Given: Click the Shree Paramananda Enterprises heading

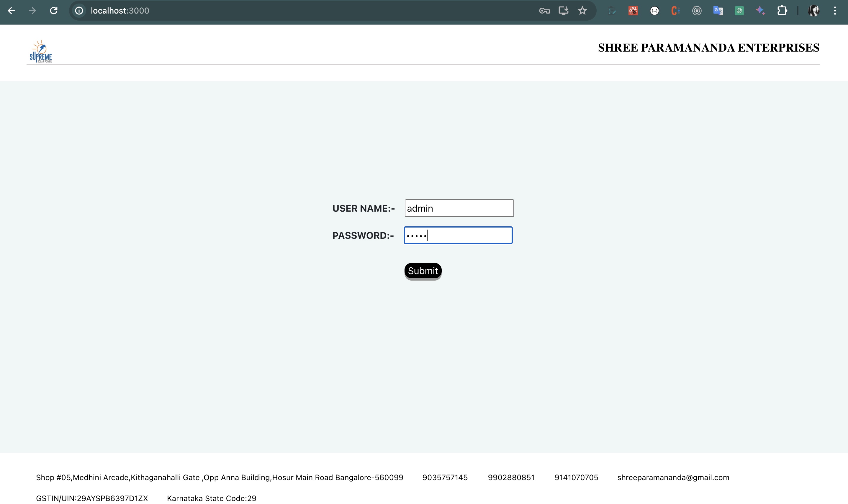Looking at the screenshot, I should point(708,48).
